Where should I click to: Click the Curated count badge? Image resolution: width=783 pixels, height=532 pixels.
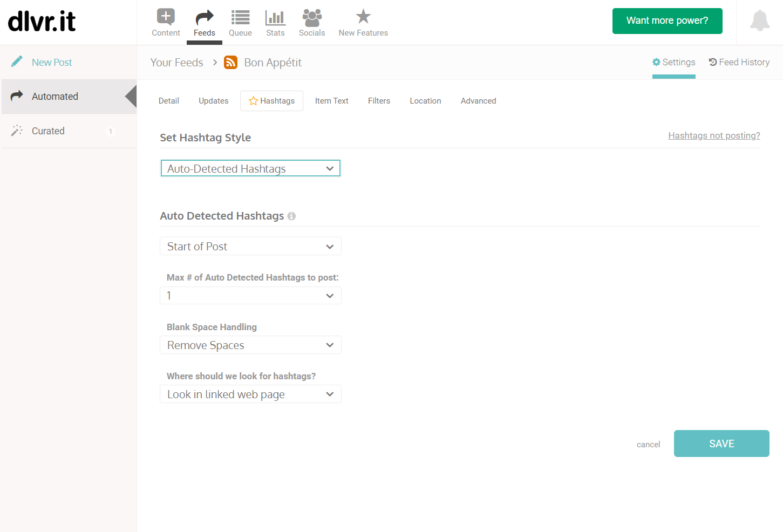coord(111,131)
